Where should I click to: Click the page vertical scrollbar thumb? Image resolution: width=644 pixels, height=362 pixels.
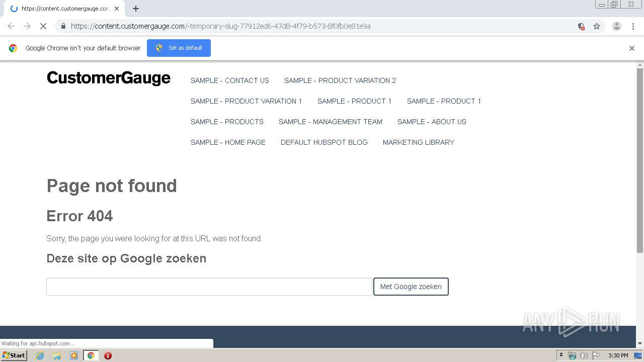click(640, 161)
